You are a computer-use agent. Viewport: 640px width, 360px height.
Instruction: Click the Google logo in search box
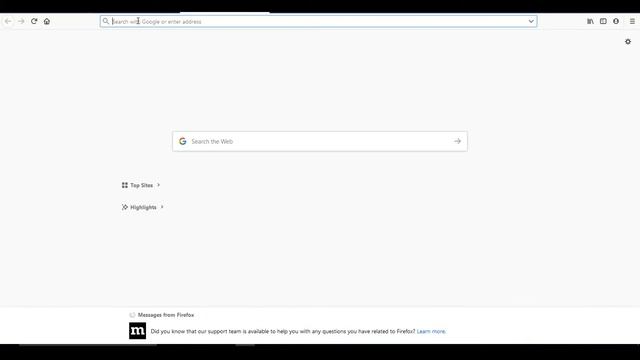point(182,141)
